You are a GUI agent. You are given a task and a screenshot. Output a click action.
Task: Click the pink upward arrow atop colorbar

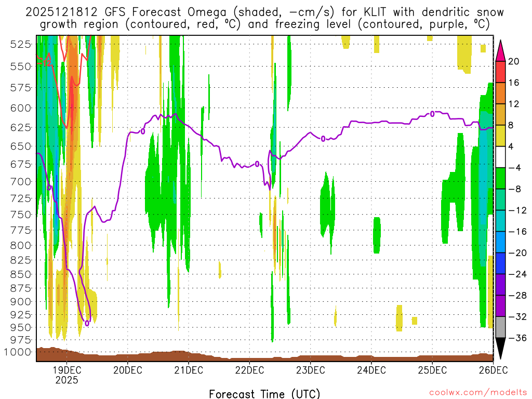(500, 51)
